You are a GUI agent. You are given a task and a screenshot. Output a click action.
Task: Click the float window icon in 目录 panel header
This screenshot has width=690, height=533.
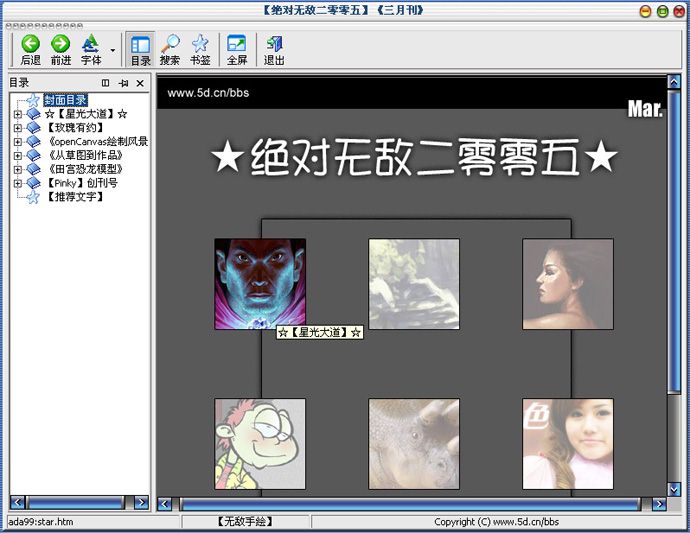[x=105, y=83]
